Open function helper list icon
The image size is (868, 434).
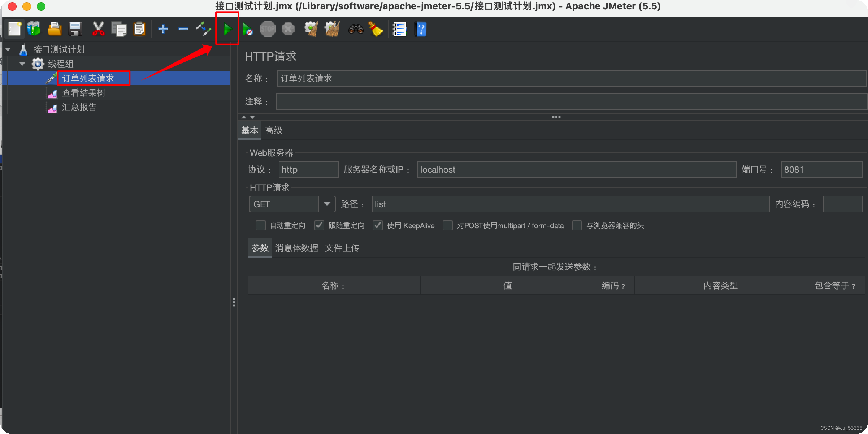pos(400,29)
